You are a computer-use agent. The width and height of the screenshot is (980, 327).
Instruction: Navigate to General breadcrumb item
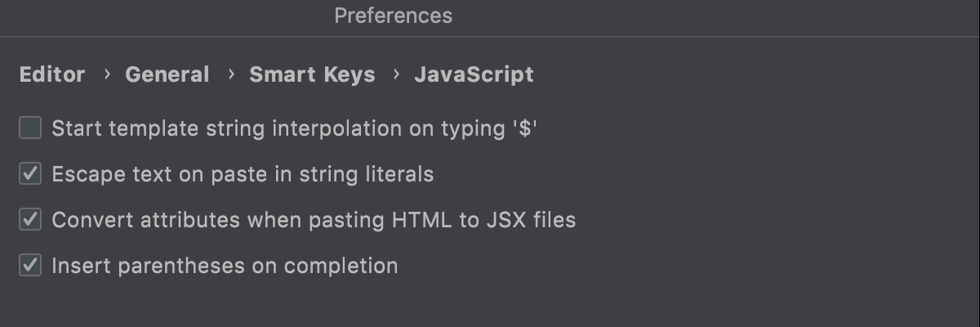[167, 74]
